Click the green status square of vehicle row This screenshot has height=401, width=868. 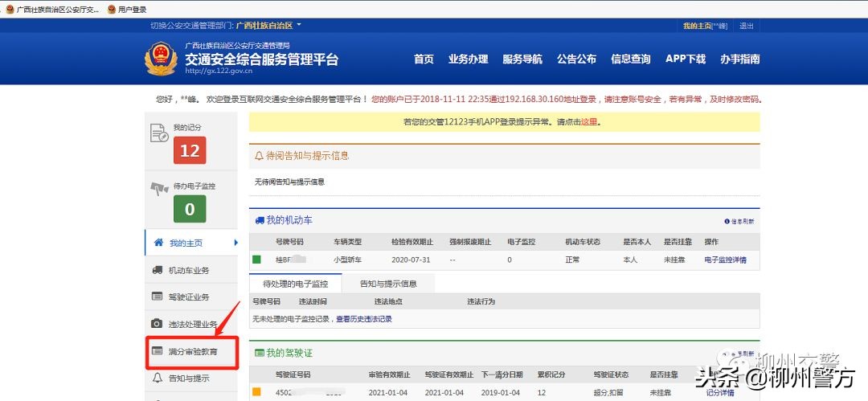[256, 260]
